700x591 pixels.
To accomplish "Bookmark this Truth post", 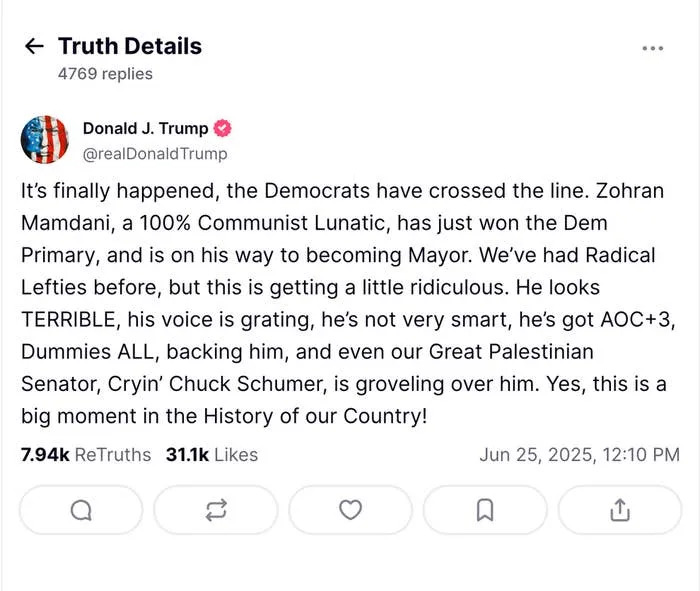I will [x=485, y=510].
